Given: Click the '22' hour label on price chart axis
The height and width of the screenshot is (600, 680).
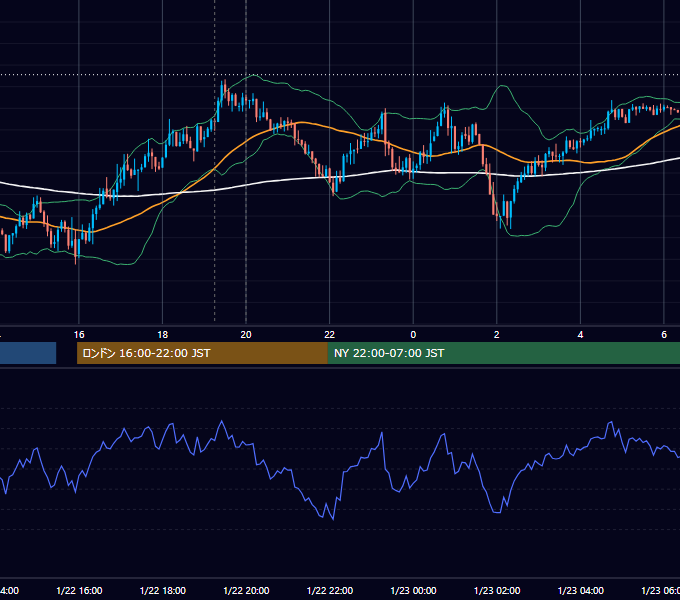Looking at the screenshot, I should tap(330, 335).
